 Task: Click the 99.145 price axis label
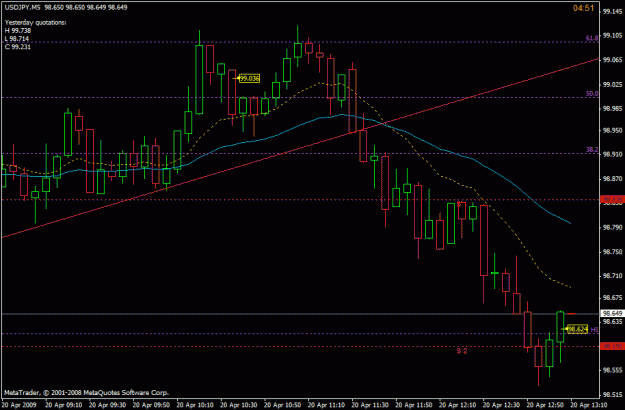pyautogui.click(x=613, y=12)
